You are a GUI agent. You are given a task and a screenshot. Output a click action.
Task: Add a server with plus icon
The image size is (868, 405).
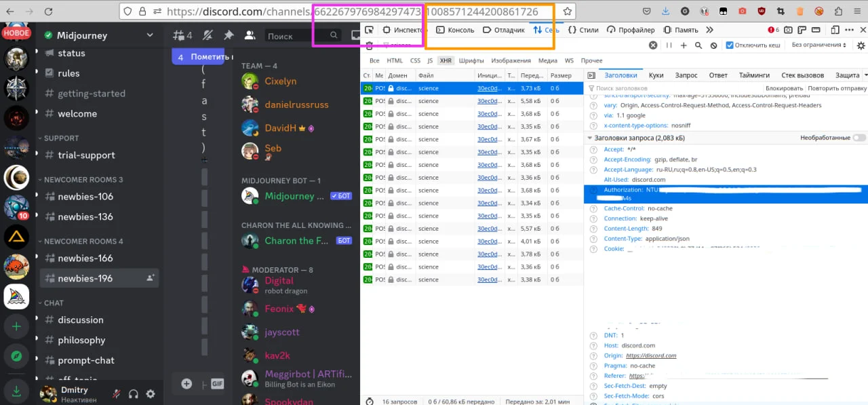pos(16,326)
